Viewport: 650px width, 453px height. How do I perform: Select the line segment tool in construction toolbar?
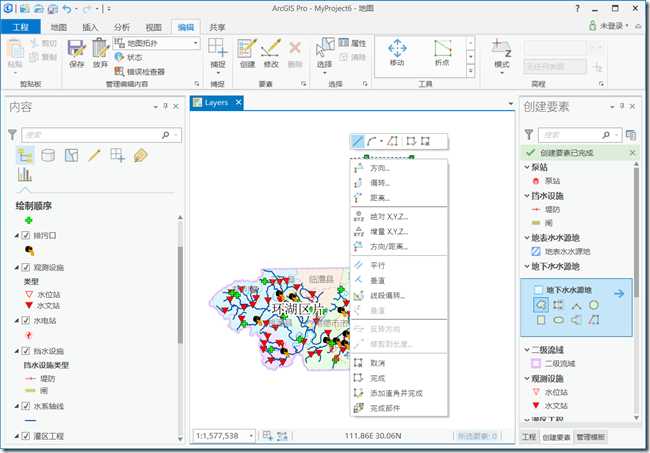[x=357, y=141]
